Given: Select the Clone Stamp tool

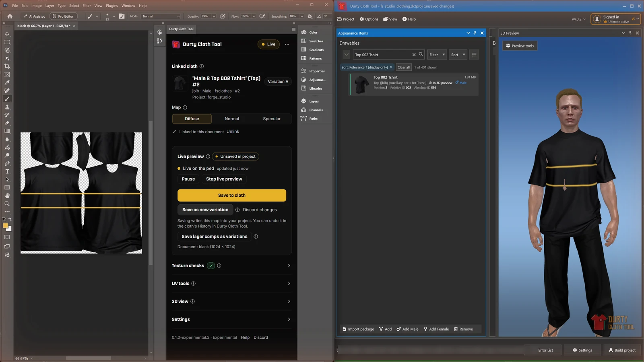Looking at the screenshot, I should (x=7, y=107).
